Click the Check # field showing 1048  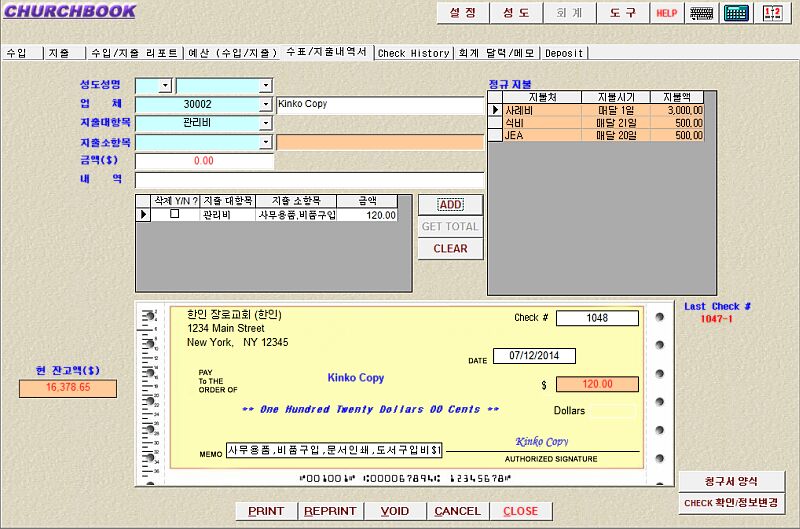click(x=597, y=318)
